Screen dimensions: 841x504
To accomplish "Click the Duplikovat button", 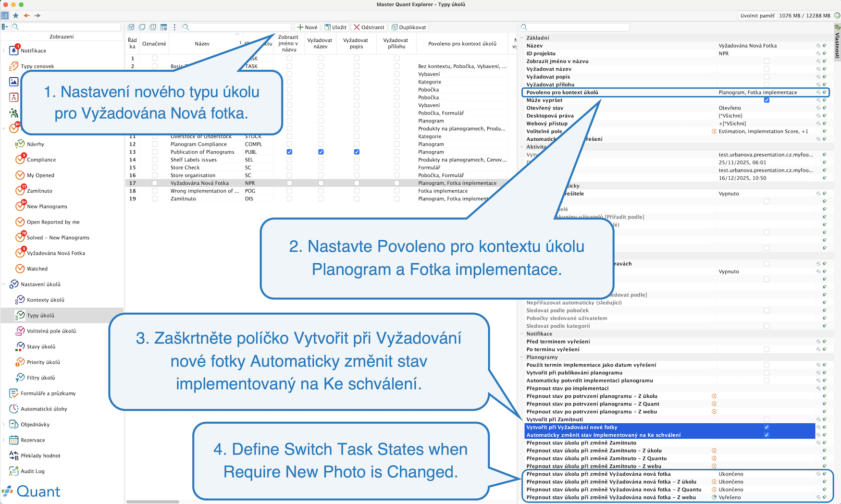I will pos(409,27).
